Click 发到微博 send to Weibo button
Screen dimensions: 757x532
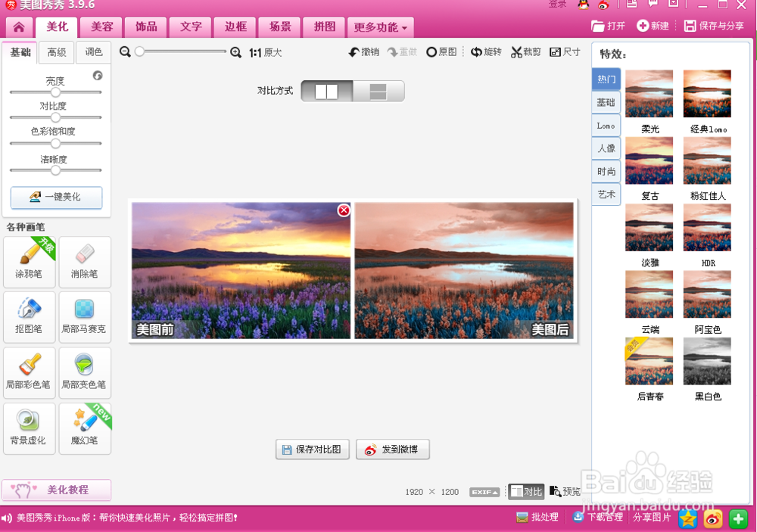392,450
